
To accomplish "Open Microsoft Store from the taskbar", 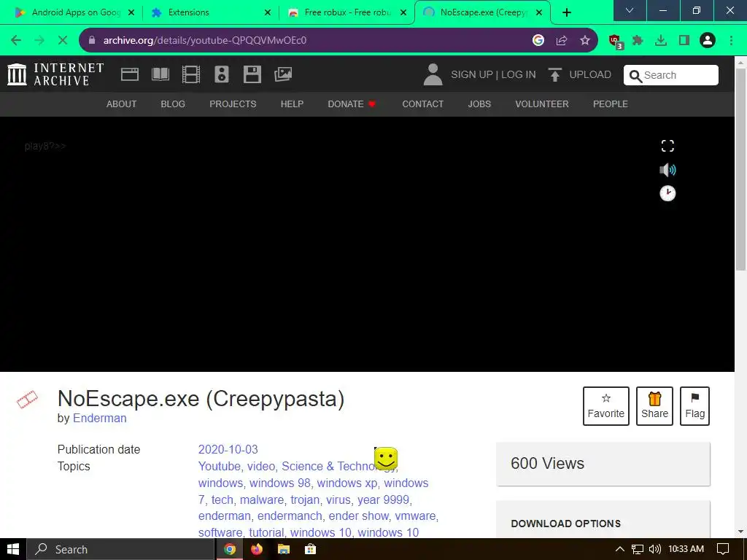I will click(311, 549).
